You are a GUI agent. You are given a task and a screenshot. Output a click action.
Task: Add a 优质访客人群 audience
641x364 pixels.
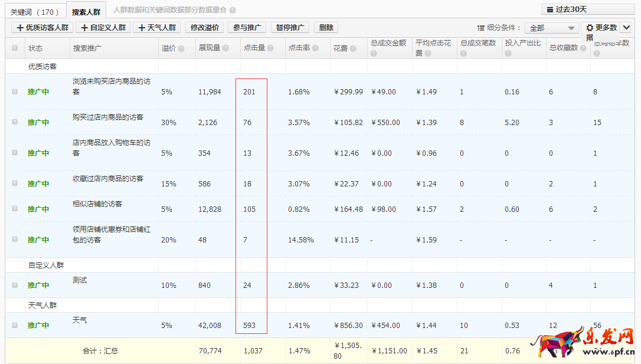42,28
